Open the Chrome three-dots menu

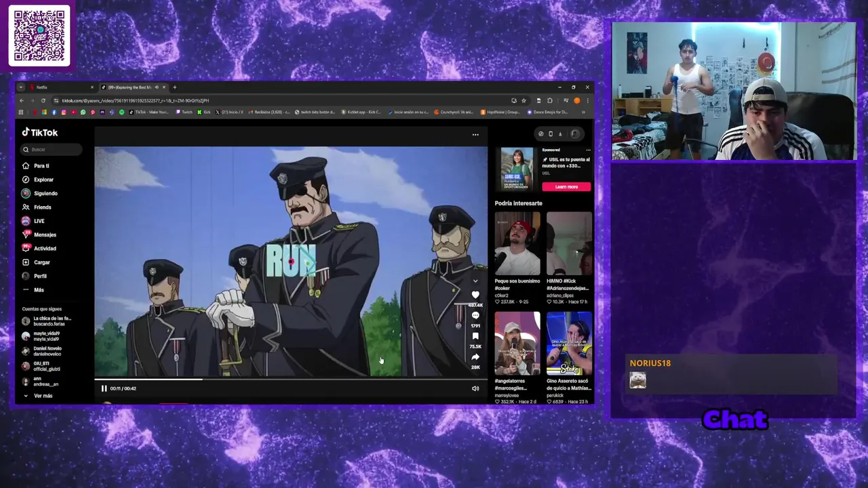(x=587, y=100)
